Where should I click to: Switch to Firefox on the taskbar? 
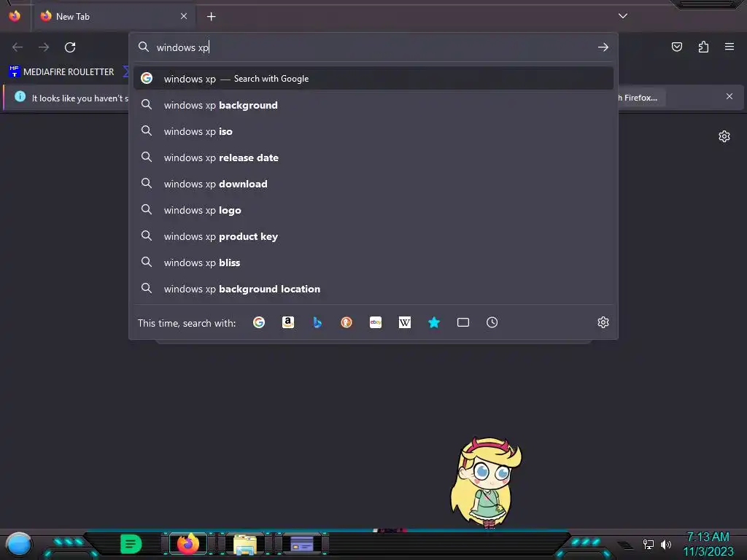187,543
